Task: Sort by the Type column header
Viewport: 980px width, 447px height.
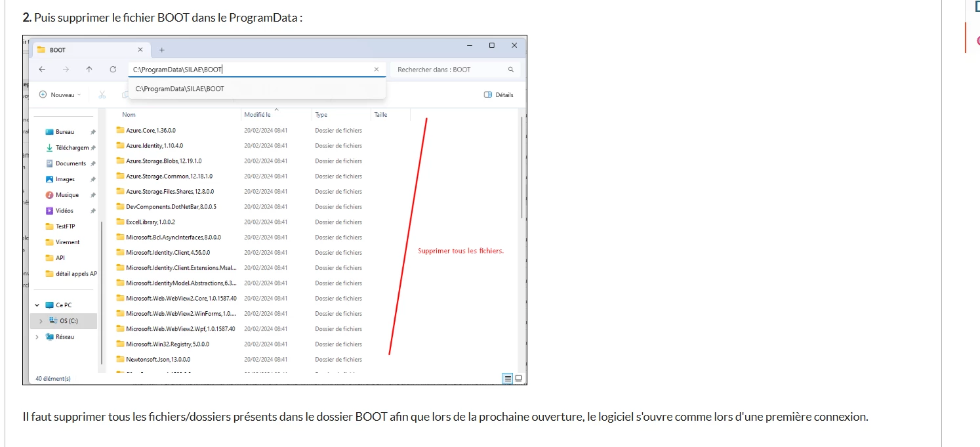Action: point(321,115)
